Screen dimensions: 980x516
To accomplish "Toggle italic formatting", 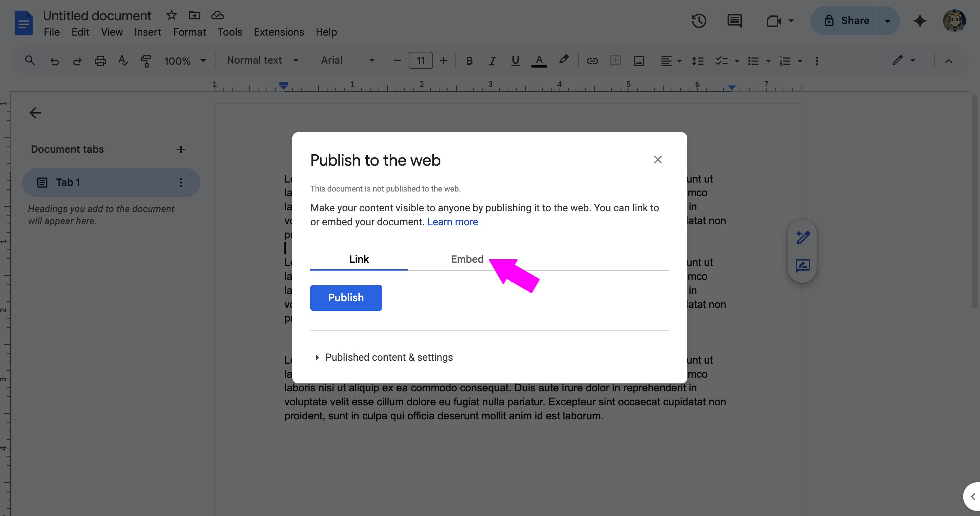I will click(x=492, y=61).
